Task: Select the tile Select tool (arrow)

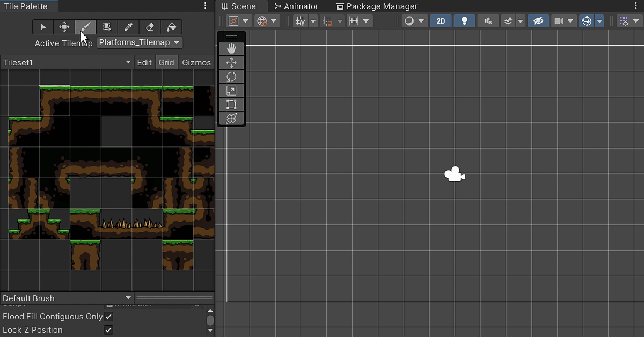Action: pyautogui.click(x=43, y=27)
